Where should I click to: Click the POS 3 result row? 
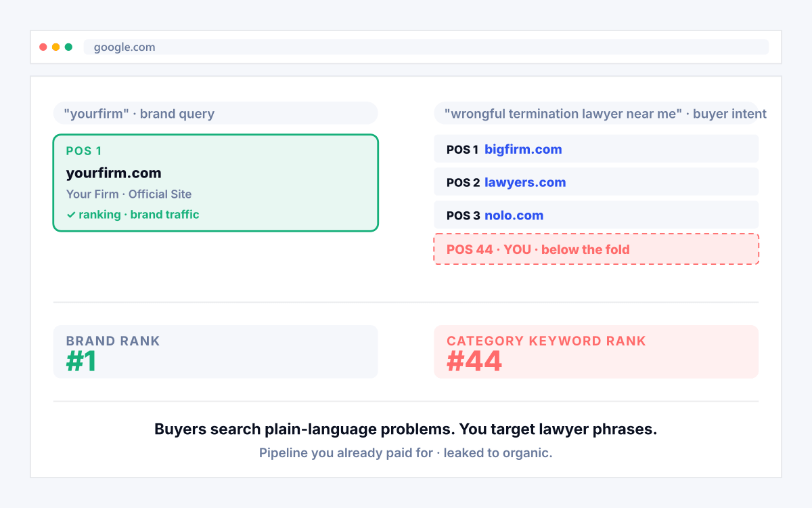click(596, 215)
